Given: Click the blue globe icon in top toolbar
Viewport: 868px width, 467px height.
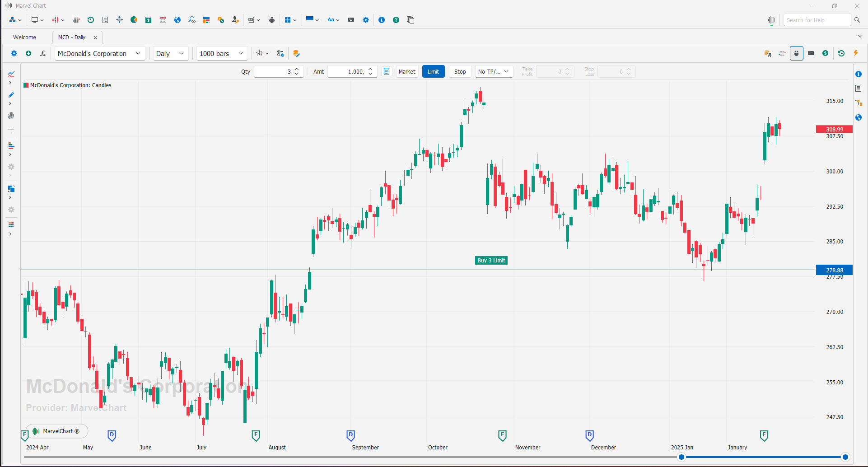Looking at the screenshot, I should tap(177, 20).
